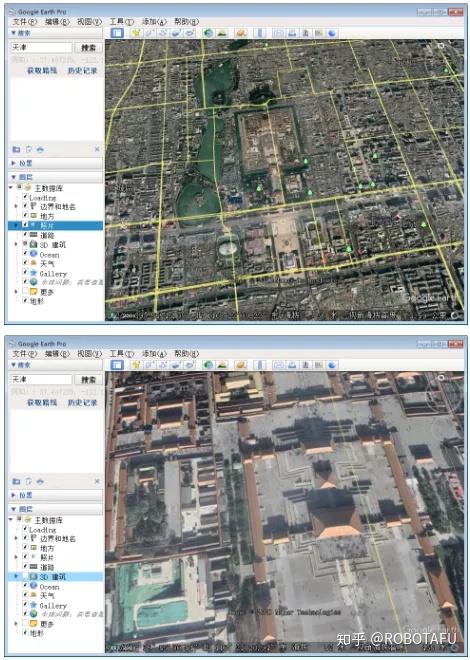Expand 3D 建筑 tree arrow in lower window

16,576
